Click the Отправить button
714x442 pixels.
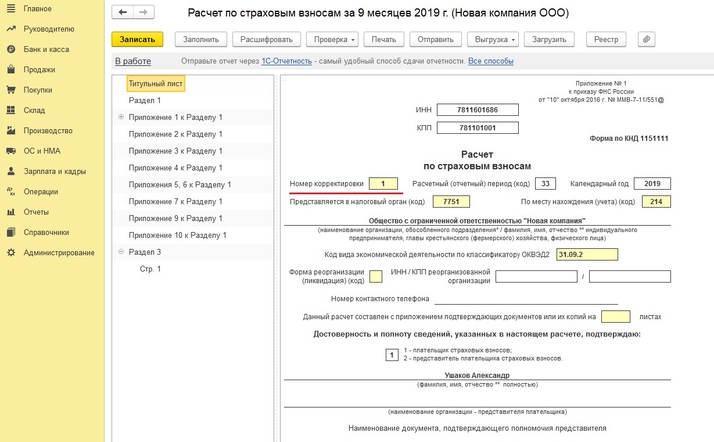click(435, 39)
